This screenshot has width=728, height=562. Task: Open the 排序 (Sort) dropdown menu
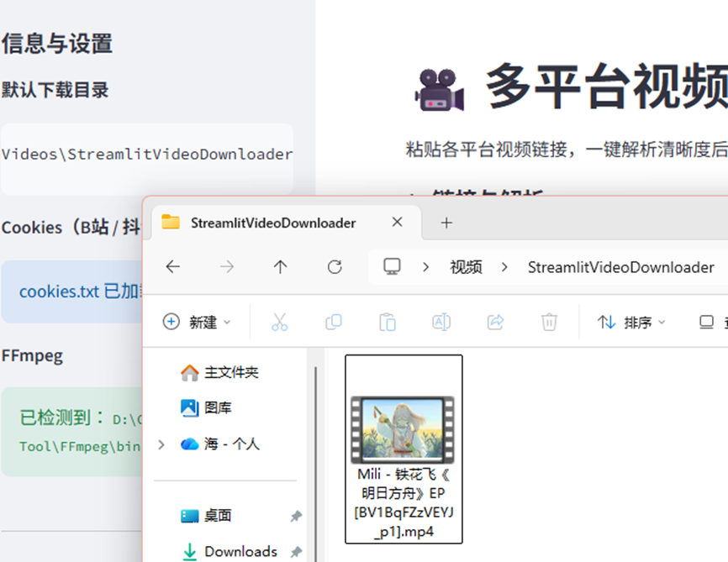[x=631, y=323]
